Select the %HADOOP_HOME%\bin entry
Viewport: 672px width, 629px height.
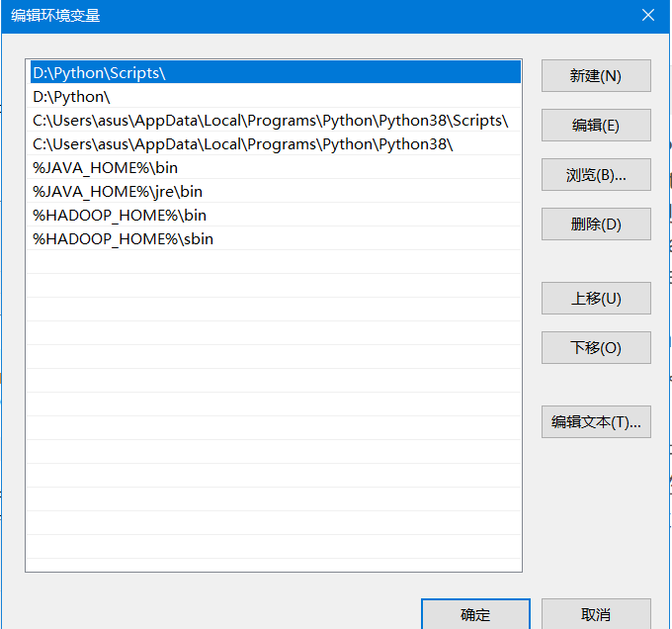tap(276, 216)
